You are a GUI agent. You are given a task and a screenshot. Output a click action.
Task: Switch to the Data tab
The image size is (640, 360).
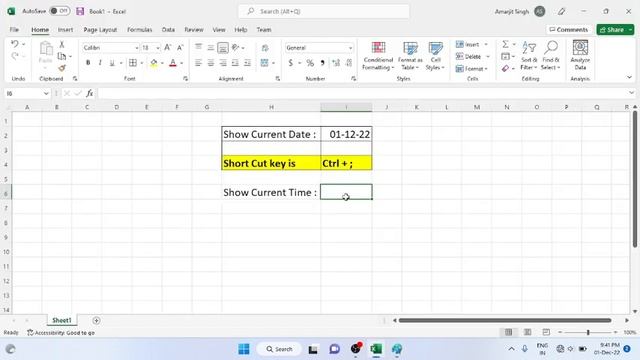click(x=168, y=30)
